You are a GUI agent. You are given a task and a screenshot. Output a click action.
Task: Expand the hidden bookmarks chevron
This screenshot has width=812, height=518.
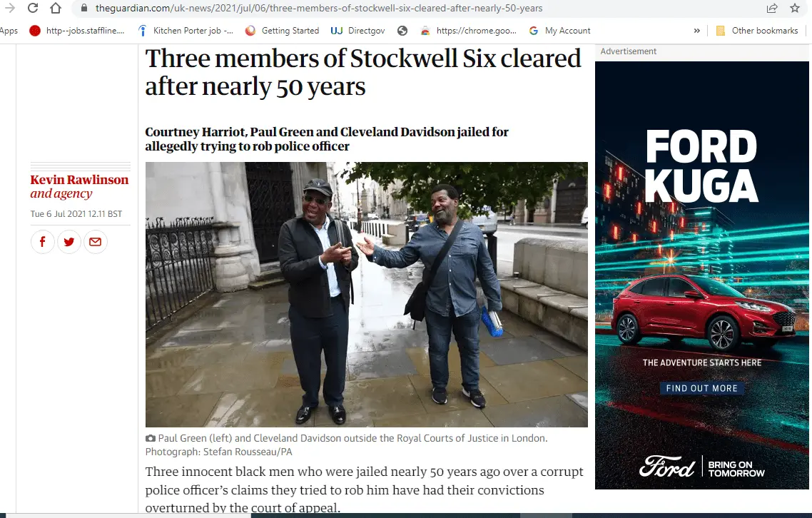coord(697,31)
